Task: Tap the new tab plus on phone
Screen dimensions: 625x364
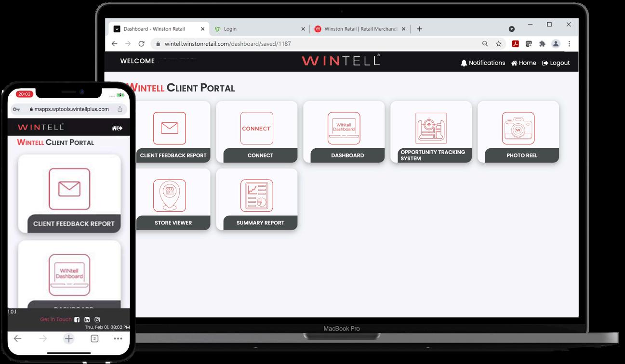Action: point(69,338)
